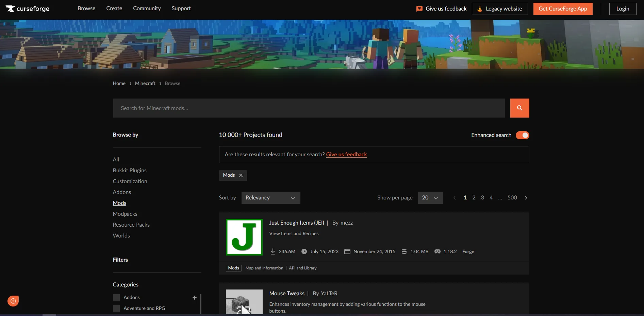The image size is (644, 316).
Task: Select Mods in Browse by list
Action: (119, 203)
